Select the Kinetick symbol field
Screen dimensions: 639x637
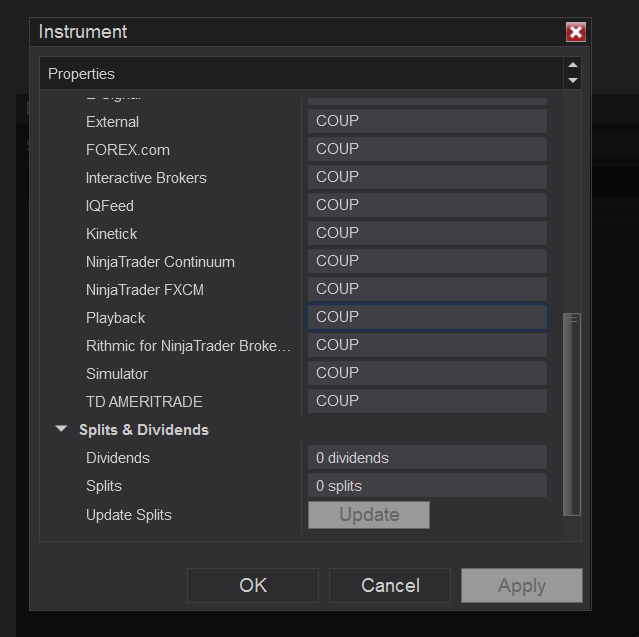pos(427,233)
